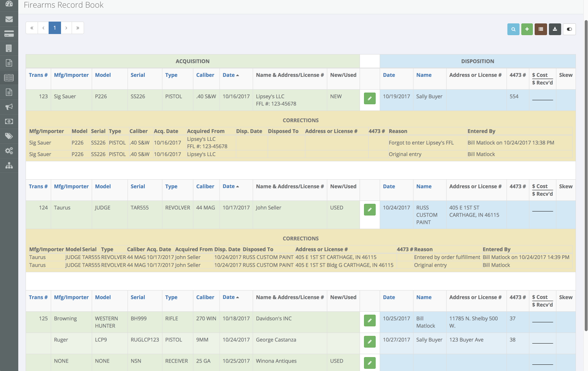Select 'Lipsey's LLC' acquisition name in row 123
The image size is (588, 371).
270,96
